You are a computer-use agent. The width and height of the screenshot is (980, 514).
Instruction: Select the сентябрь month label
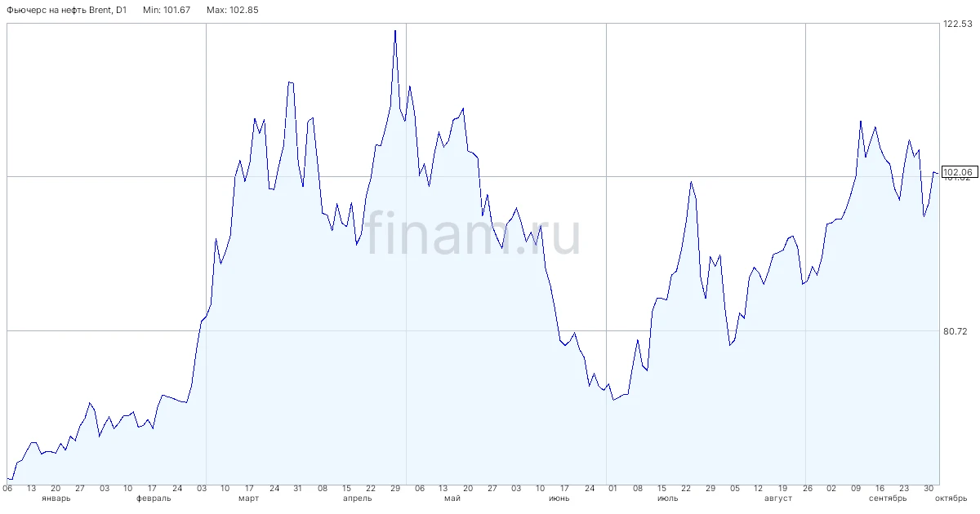888,498
